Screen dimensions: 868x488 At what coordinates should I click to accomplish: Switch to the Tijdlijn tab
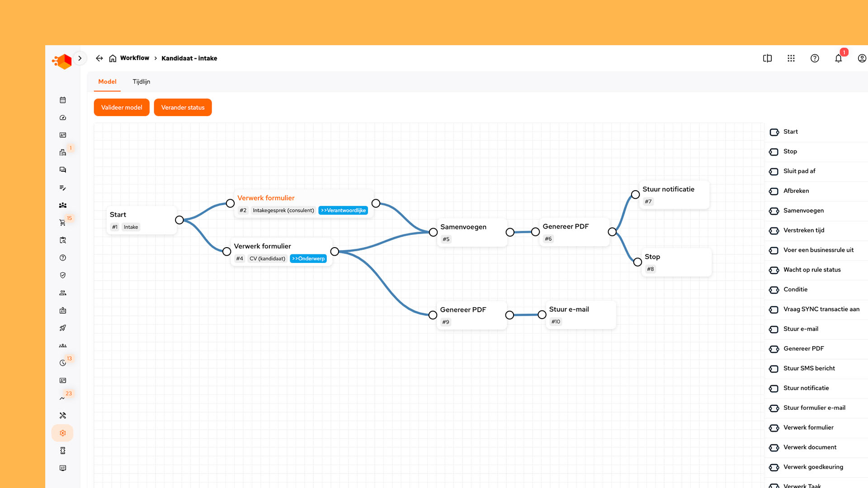coord(141,82)
